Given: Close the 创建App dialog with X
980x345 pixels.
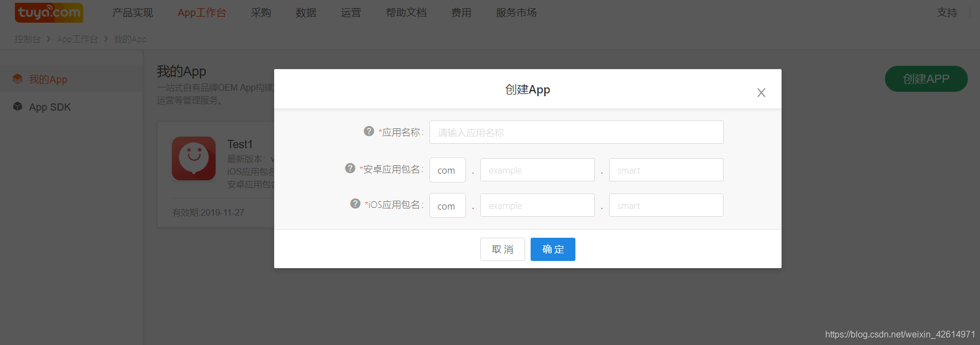Looking at the screenshot, I should pos(761,93).
